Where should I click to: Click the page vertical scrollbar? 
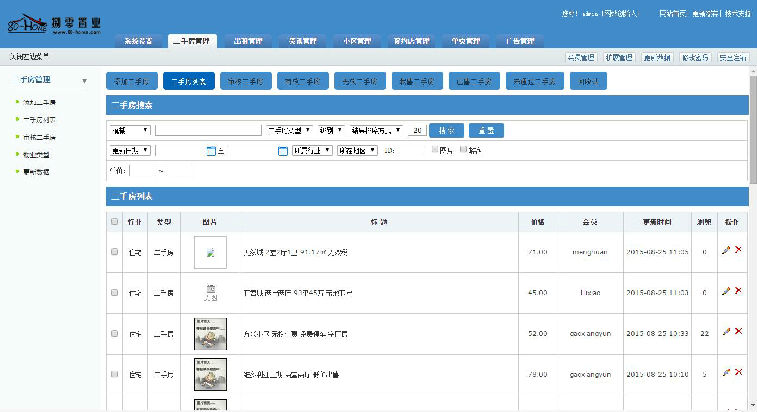tap(753, 129)
